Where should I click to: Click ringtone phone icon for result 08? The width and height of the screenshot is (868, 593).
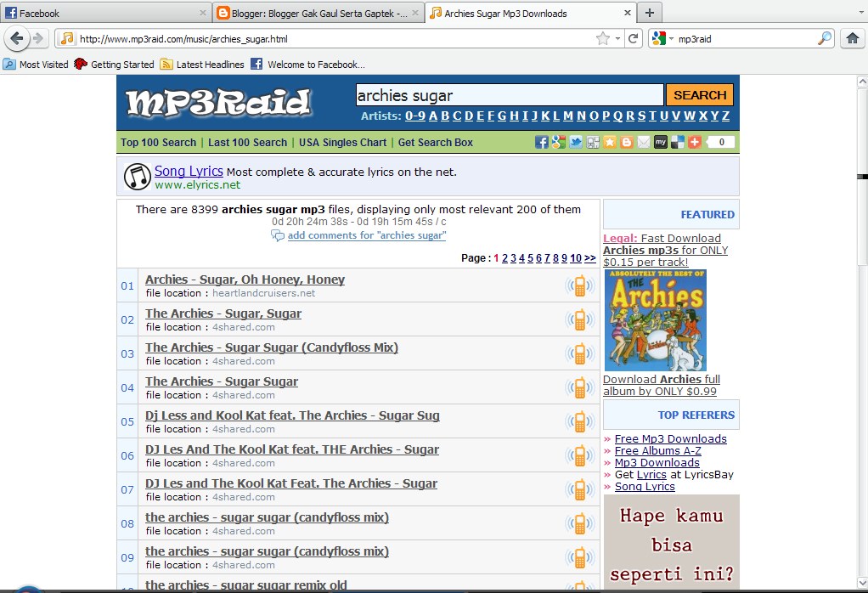[x=579, y=523]
